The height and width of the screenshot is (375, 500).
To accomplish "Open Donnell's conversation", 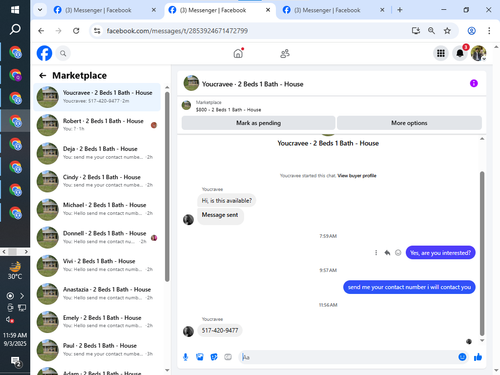I will pos(97,237).
